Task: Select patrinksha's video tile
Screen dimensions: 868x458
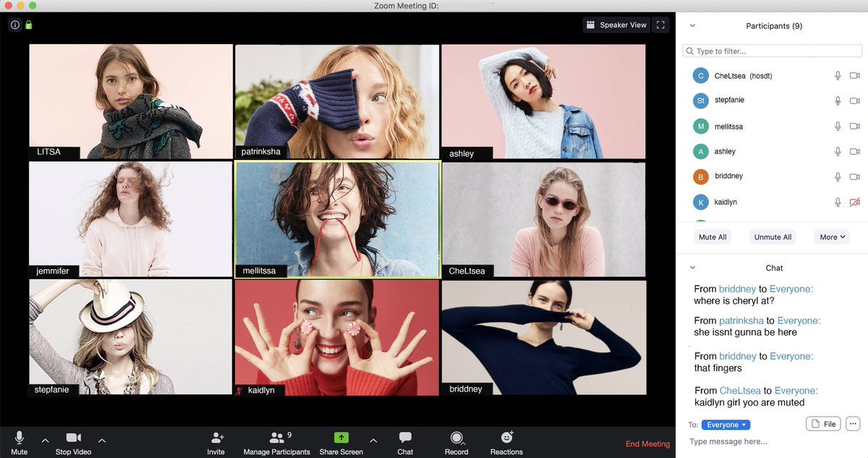Action: [x=337, y=101]
